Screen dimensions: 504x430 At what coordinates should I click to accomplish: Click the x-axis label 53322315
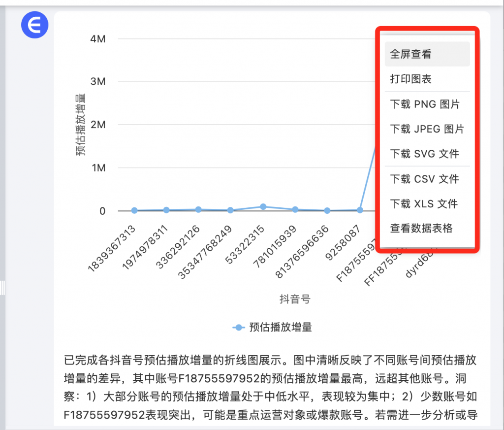pos(245,244)
